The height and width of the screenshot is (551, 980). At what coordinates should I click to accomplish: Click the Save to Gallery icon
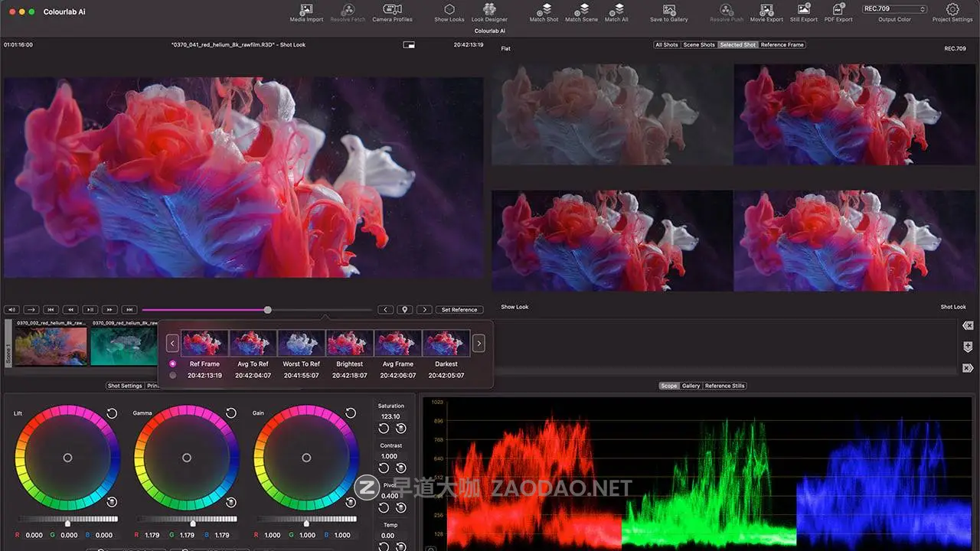pos(668,10)
